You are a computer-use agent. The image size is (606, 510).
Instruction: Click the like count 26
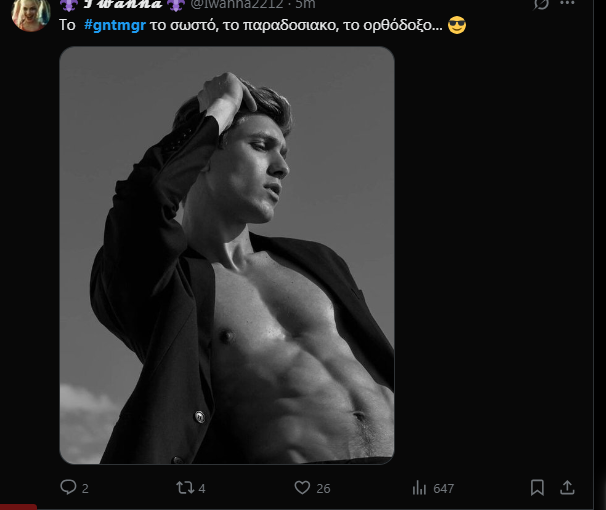click(x=323, y=488)
